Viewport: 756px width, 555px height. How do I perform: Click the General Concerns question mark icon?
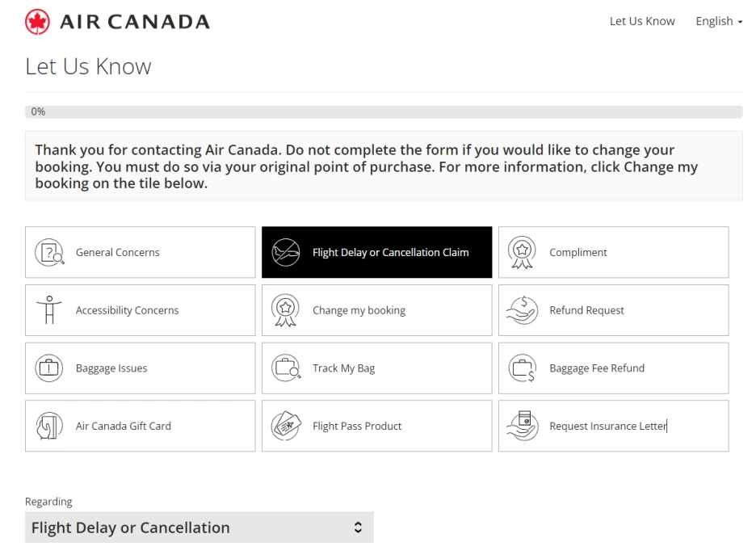pyautogui.click(x=49, y=253)
